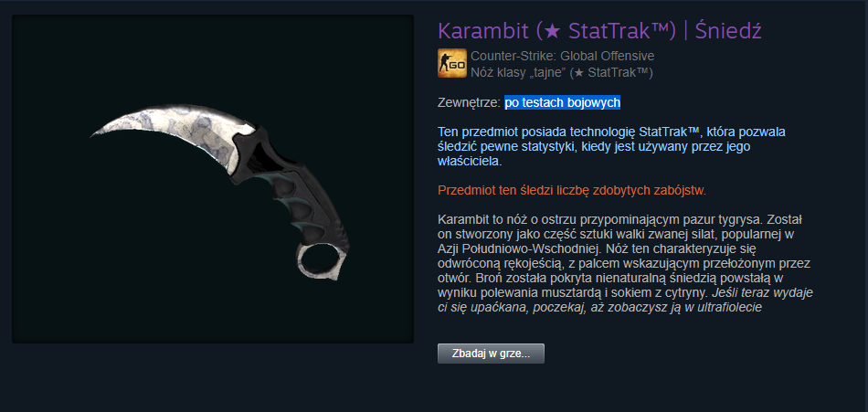Click the highlighted 'po testach bojowych' text
This screenshot has width=868, height=412.
(563, 102)
